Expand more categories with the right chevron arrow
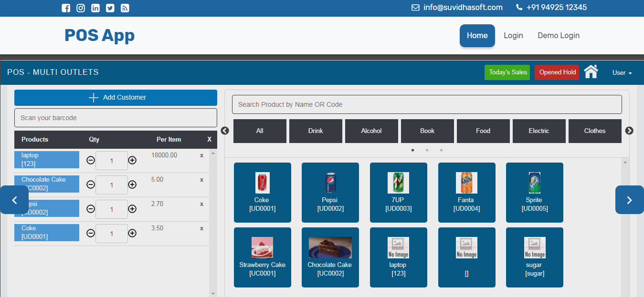The width and height of the screenshot is (644, 297). (629, 130)
